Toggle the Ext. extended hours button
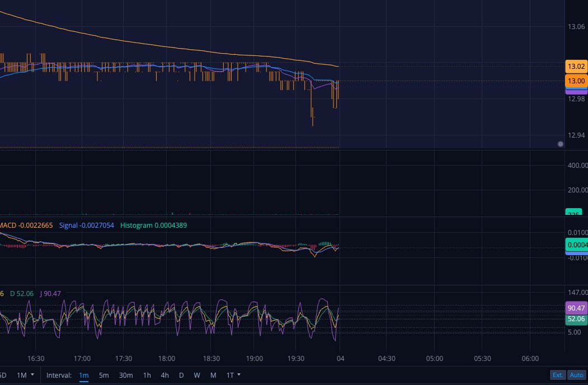This screenshot has width=588, height=385. click(558, 375)
